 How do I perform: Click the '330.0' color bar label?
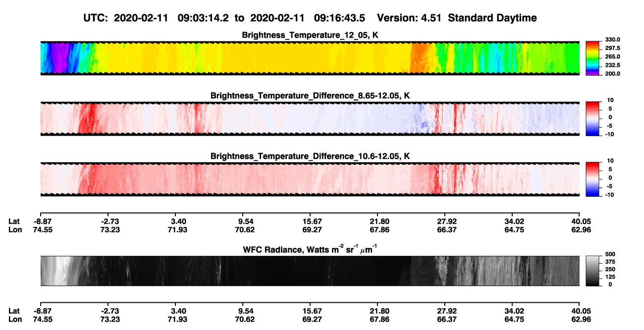tap(613, 40)
